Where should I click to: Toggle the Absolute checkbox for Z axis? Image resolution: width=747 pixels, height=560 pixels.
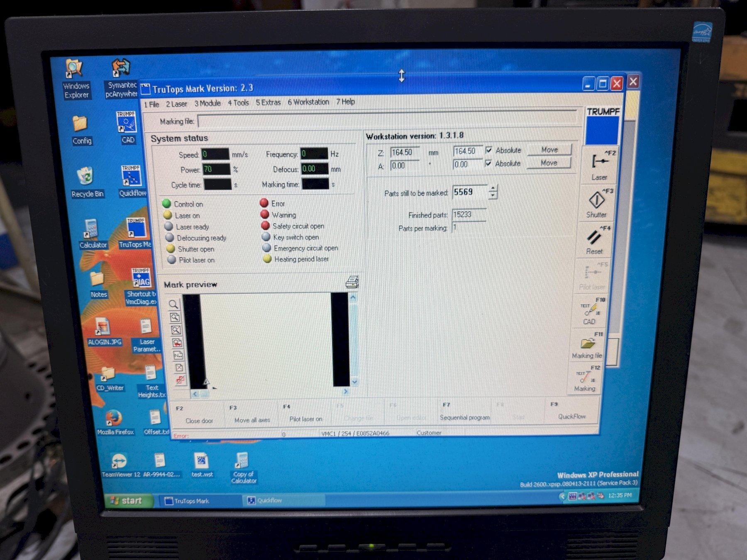[489, 150]
